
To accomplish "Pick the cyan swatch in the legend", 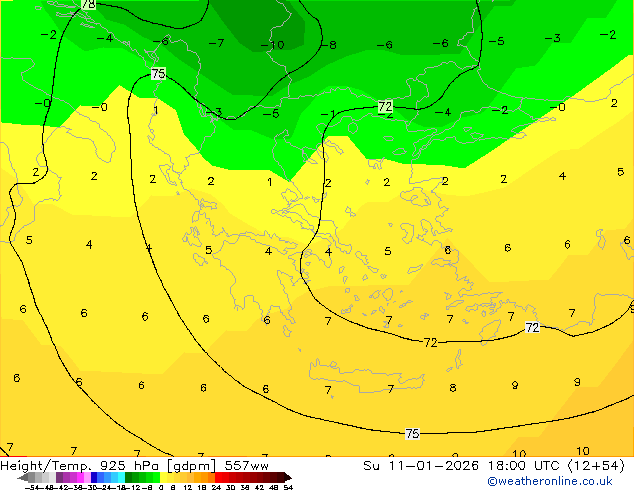I will pos(121,477).
